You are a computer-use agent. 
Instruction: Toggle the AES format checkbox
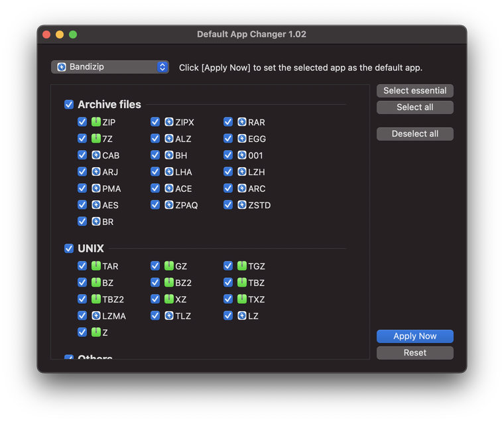[x=82, y=205]
